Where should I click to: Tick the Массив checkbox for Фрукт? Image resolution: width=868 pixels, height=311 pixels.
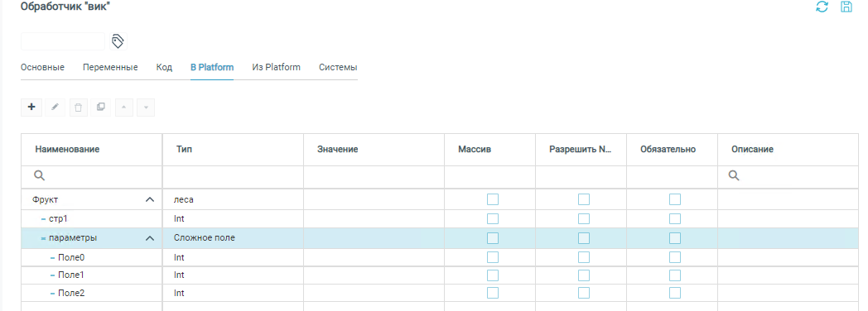[x=493, y=199]
